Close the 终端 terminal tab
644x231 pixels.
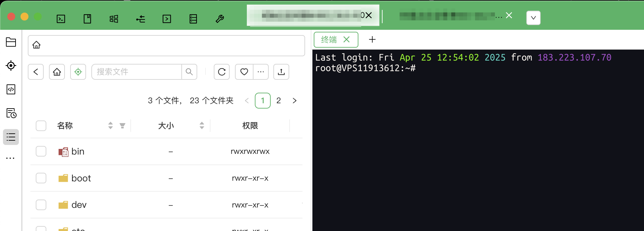[346, 39]
